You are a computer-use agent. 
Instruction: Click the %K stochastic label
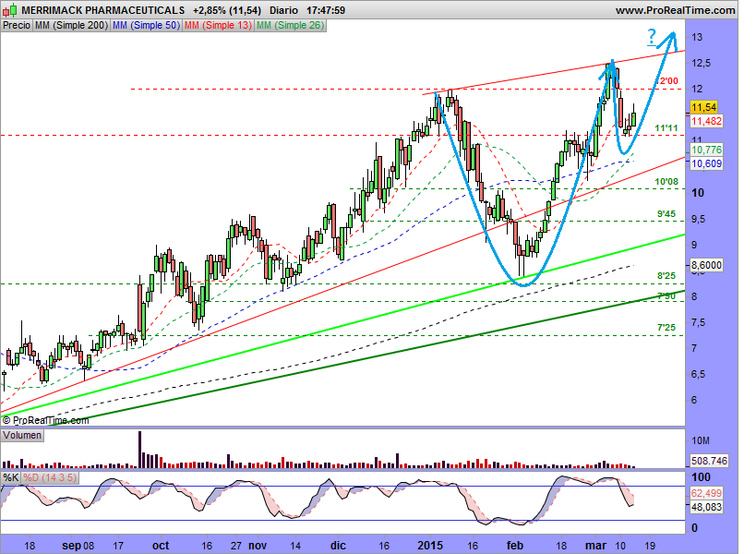pos(10,477)
